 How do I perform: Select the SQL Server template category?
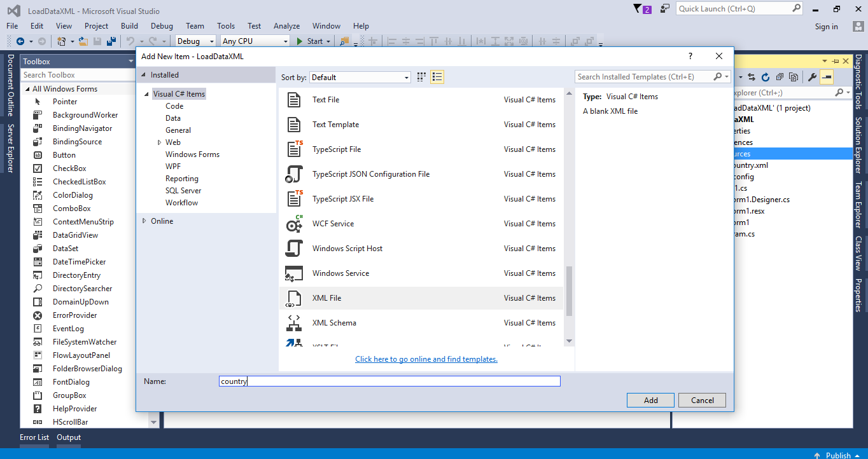[183, 191]
